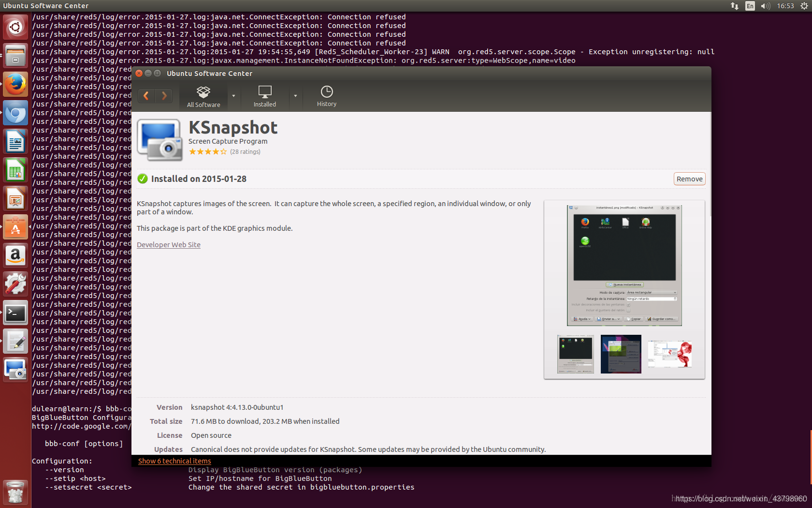Open LibreOffice Impress from launcher
Viewport: 812px width, 508px height.
(x=15, y=198)
